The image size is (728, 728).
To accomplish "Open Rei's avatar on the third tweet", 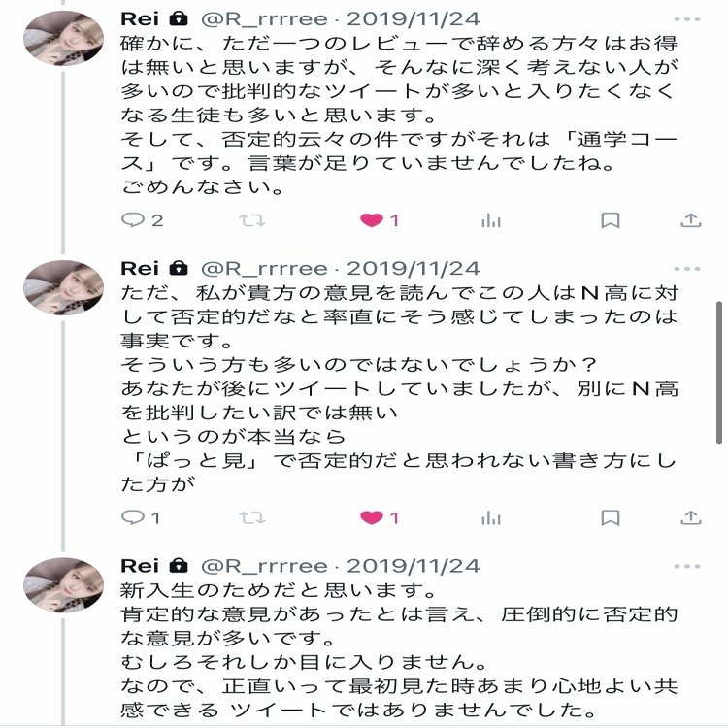I will [x=63, y=585].
